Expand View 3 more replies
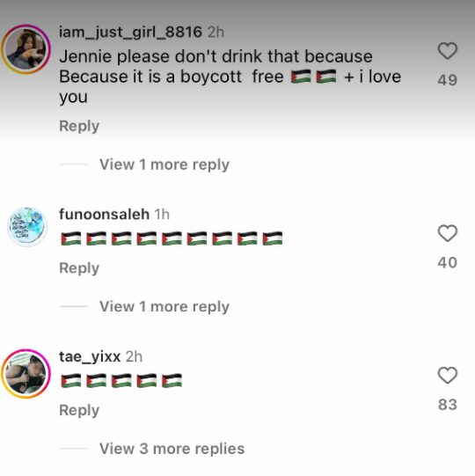The height and width of the screenshot is (476, 475). [172, 449]
